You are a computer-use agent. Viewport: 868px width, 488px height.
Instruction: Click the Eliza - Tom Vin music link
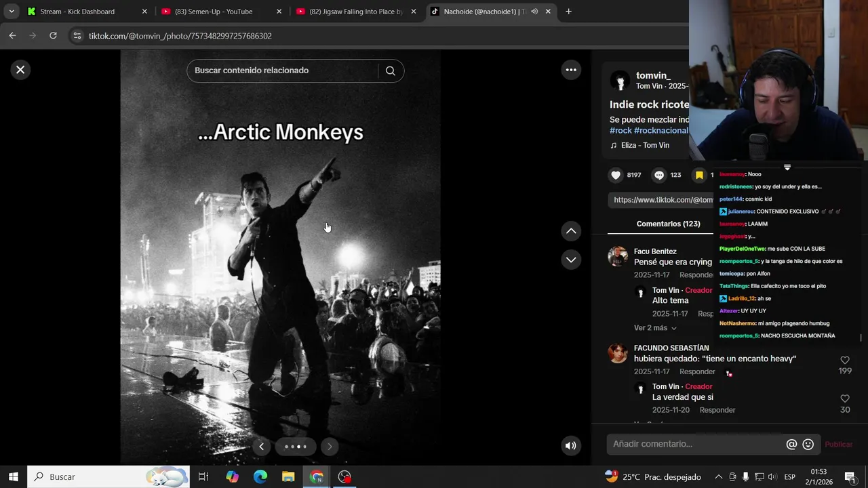[x=639, y=145]
